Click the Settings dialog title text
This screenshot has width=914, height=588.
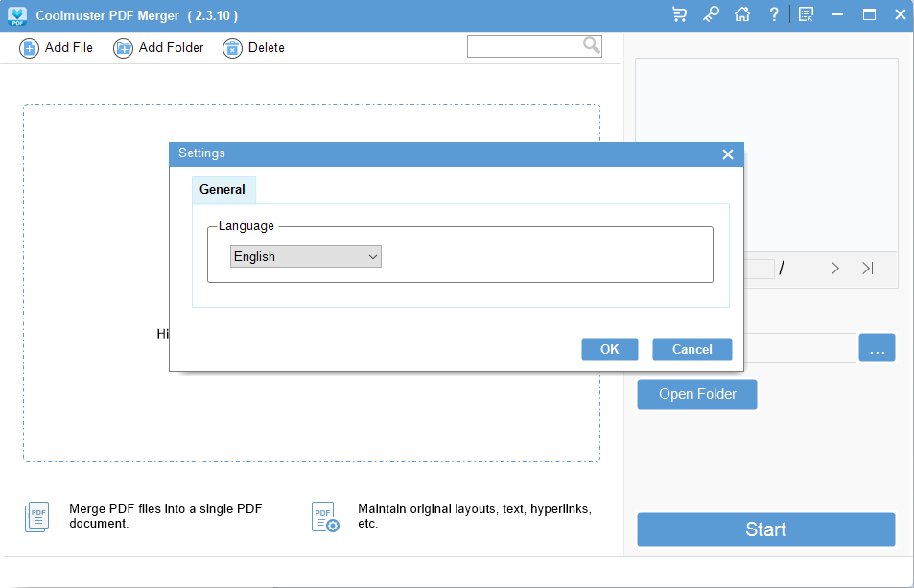(x=201, y=153)
